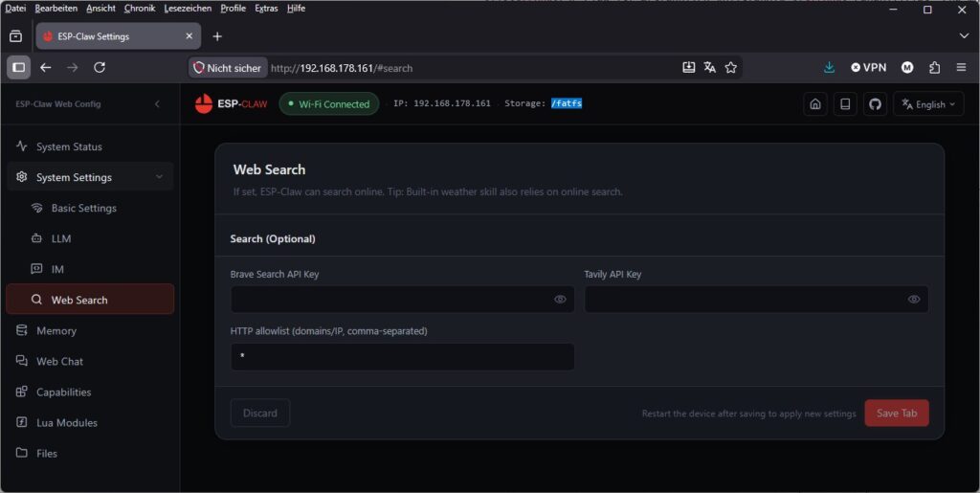
Task: Focus the Brave Search API Key field
Action: tap(403, 300)
